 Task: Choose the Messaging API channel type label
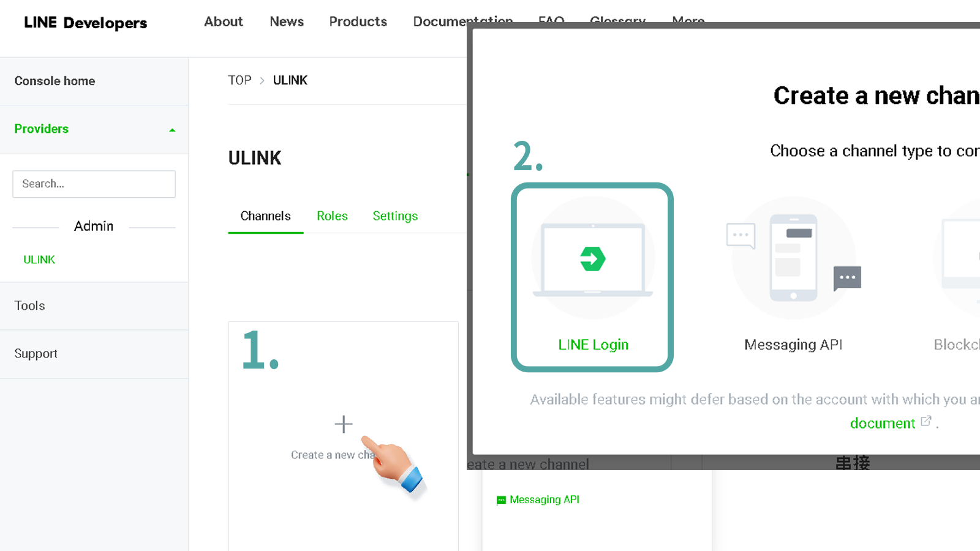click(793, 345)
